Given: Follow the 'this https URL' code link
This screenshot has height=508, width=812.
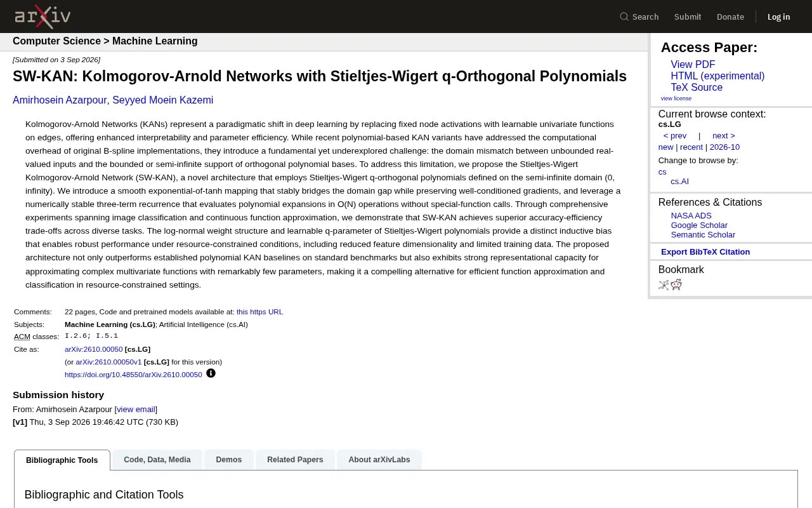Looking at the screenshot, I should click(x=260, y=312).
